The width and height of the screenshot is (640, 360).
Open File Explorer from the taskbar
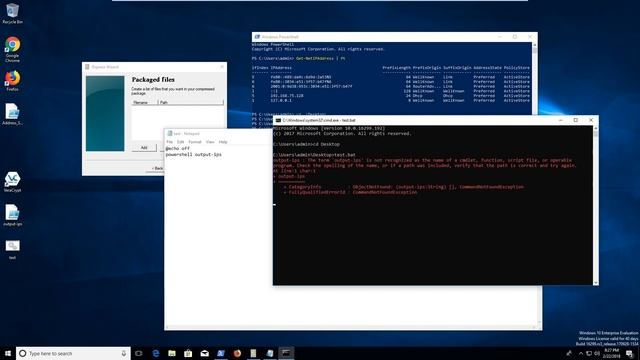172,353
